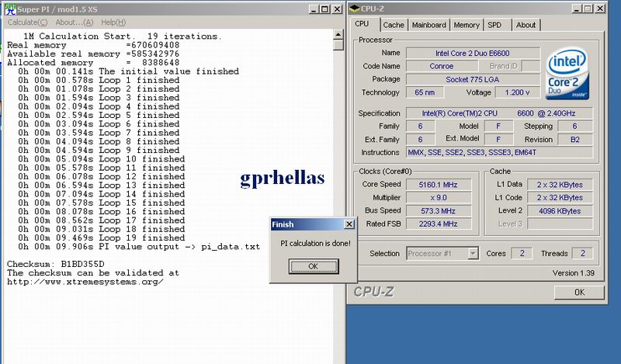Switch to the Cache tab in CPU-Z
Image resolution: width=621 pixels, height=364 pixels.
394,25
